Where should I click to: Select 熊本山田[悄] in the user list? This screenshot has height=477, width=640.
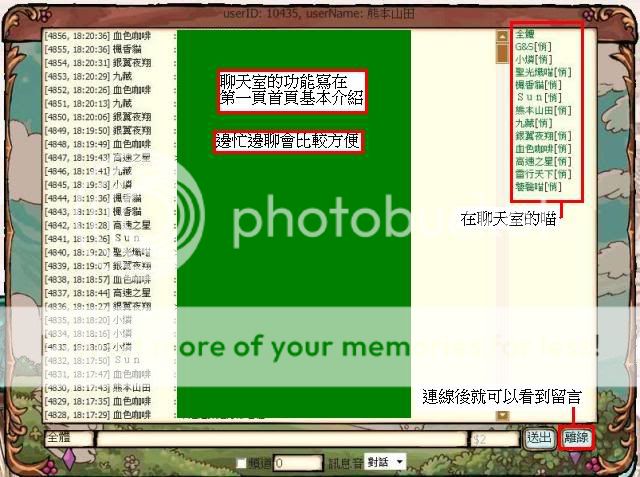[543, 110]
